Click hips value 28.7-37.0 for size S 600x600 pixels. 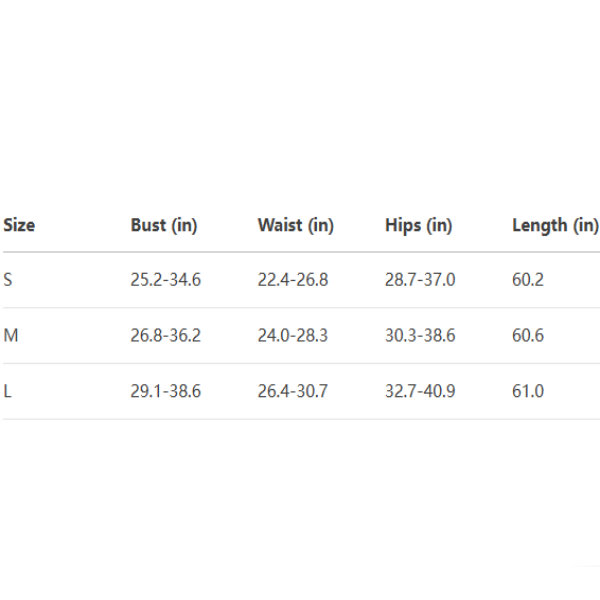[420, 280]
